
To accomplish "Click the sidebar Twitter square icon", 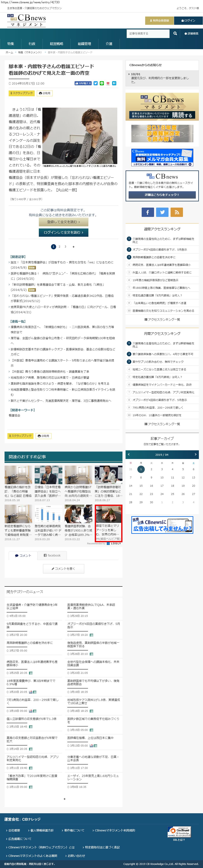I will pos(162,212).
